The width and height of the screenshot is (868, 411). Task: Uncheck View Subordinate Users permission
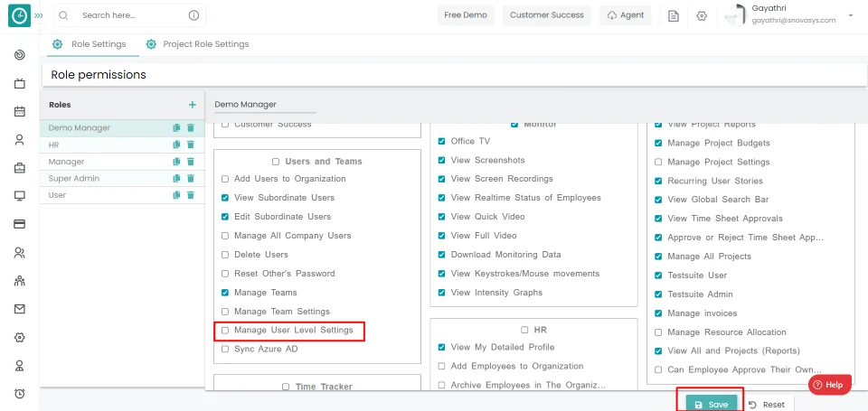pos(225,198)
